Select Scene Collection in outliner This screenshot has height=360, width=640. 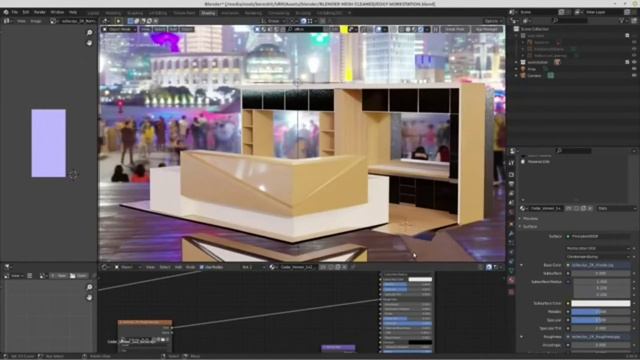click(x=535, y=29)
